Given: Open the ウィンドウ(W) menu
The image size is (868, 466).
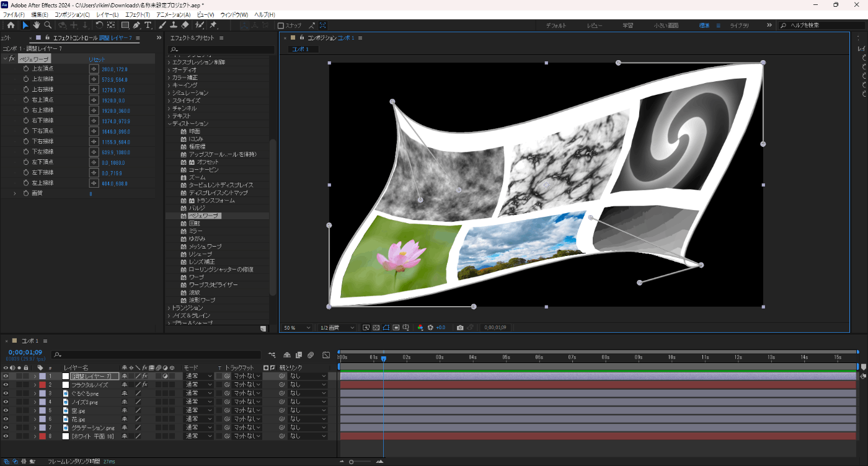Looking at the screenshot, I should click(234, 14).
